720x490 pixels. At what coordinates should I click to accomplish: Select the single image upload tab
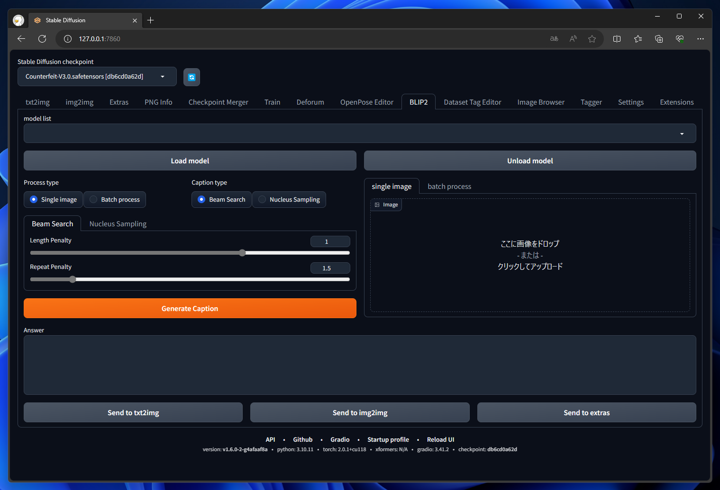392,186
